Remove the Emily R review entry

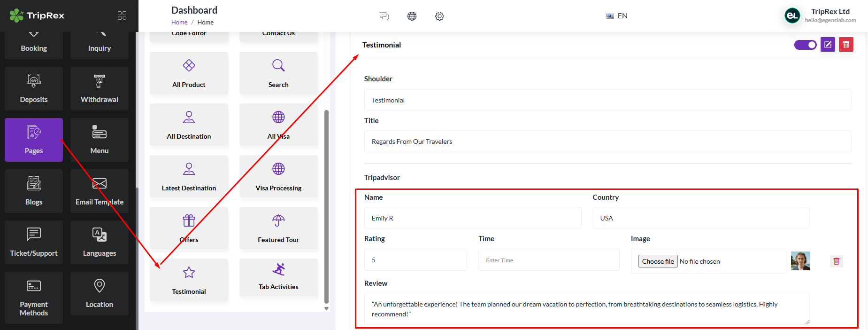point(836,261)
